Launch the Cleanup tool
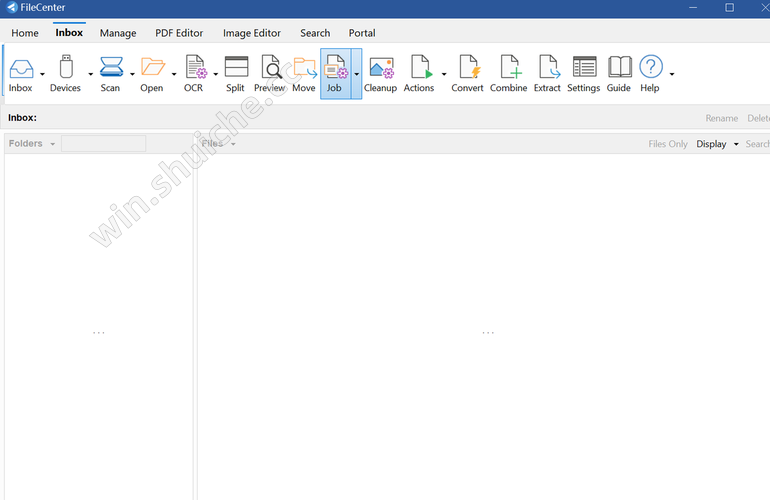The height and width of the screenshot is (500, 770). tap(380, 68)
